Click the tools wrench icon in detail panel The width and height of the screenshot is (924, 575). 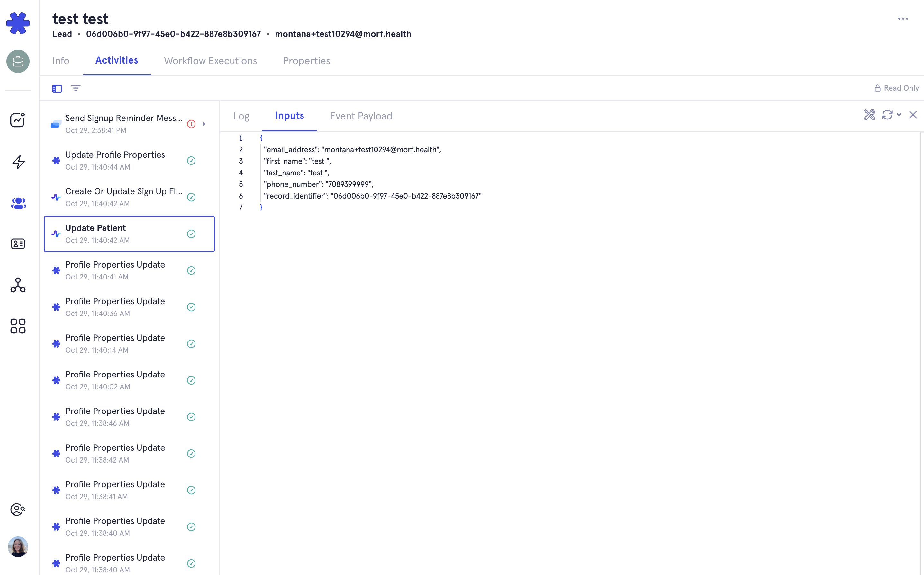870,115
